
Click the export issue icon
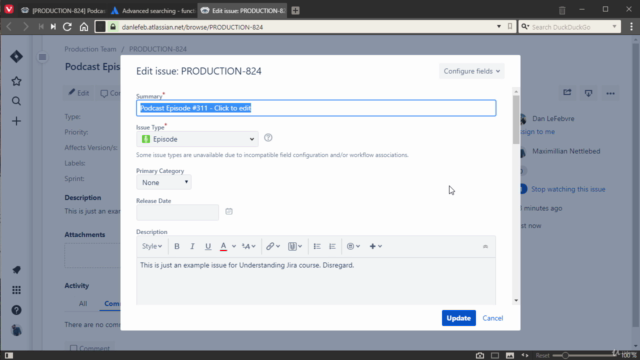[x=588, y=93]
